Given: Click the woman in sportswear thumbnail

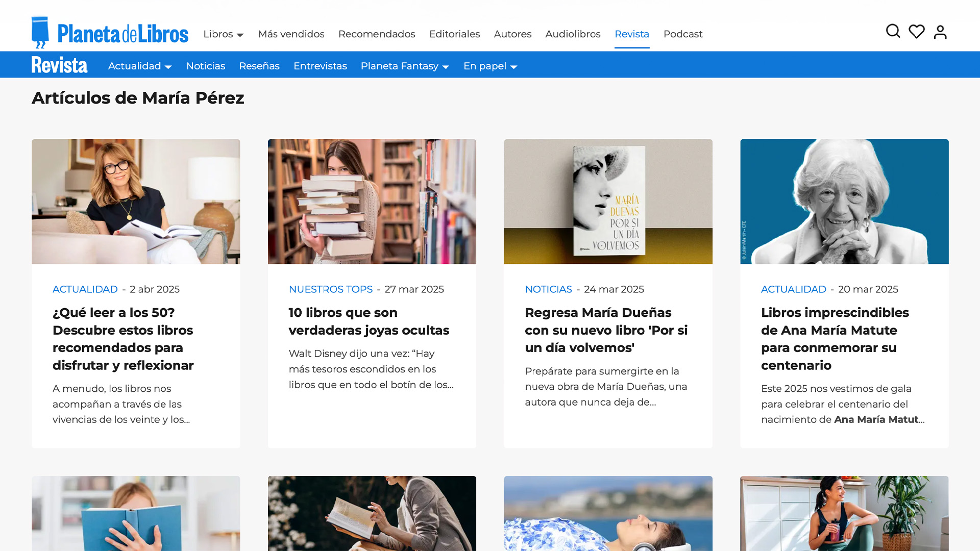Looking at the screenshot, I should pos(845,513).
